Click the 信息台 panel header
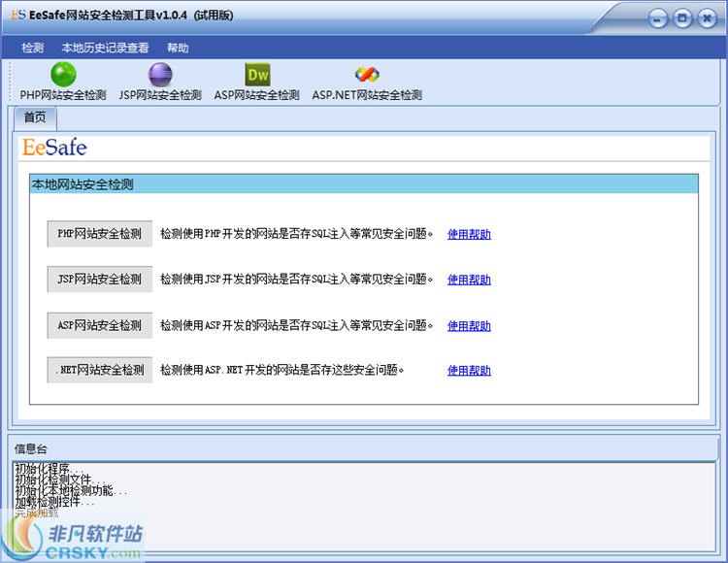 tap(363, 448)
